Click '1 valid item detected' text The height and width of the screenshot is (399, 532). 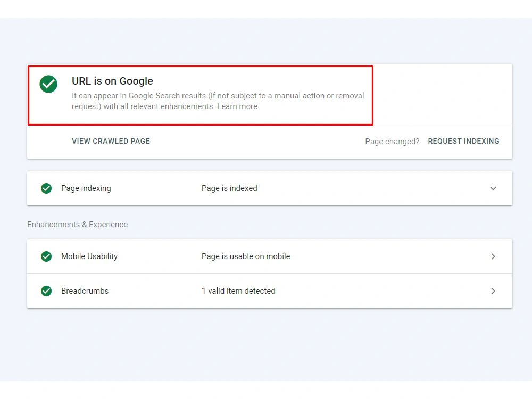[238, 291]
